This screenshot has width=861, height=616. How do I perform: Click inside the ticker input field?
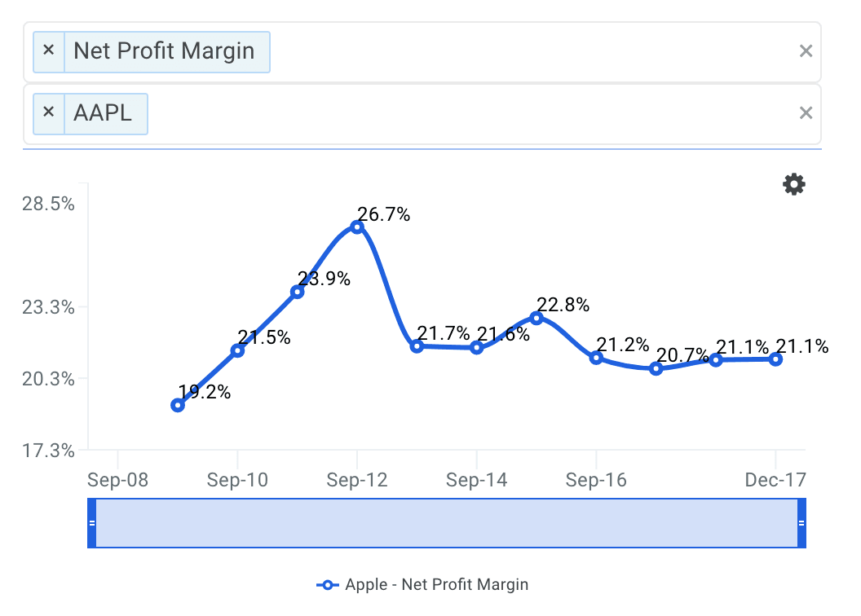pos(473,113)
